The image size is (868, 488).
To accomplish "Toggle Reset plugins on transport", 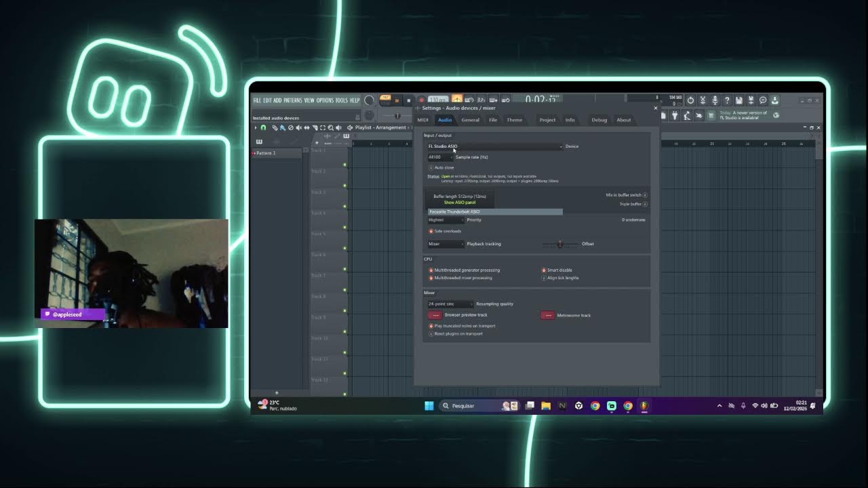I will pos(456,333).
